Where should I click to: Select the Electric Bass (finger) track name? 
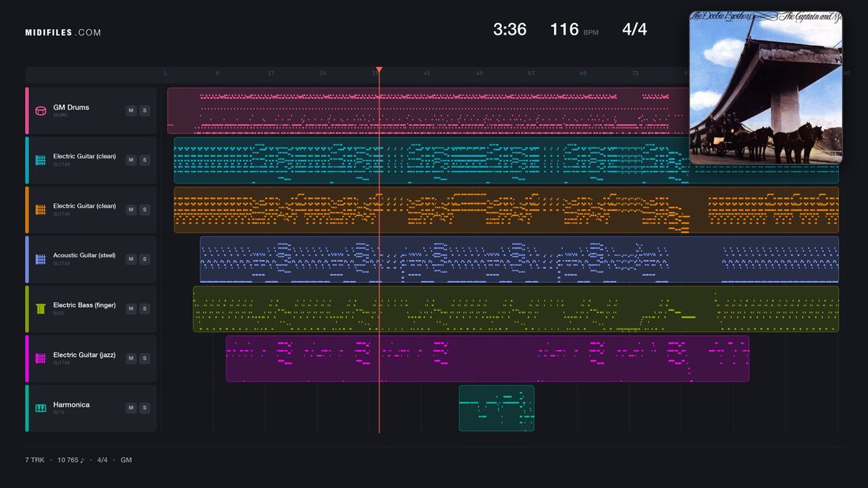84,305
